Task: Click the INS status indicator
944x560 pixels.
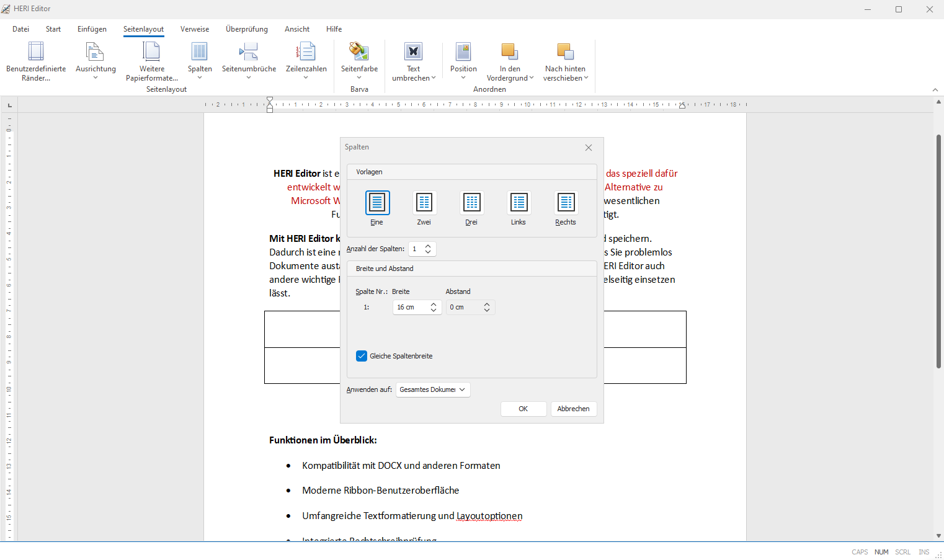Action: (x=924, y=552)
